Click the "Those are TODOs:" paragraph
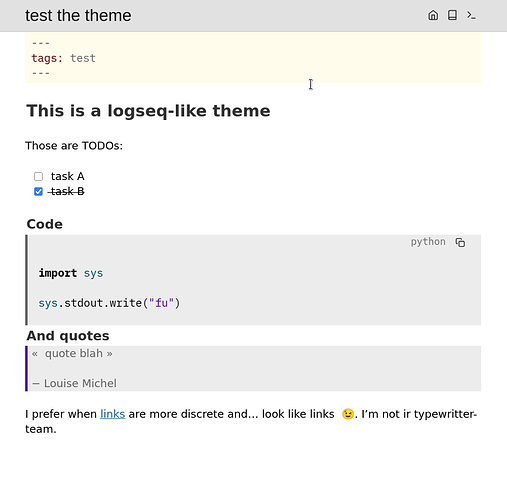The width and height of the screenshot is (507, 499). [x=74, y=146]
